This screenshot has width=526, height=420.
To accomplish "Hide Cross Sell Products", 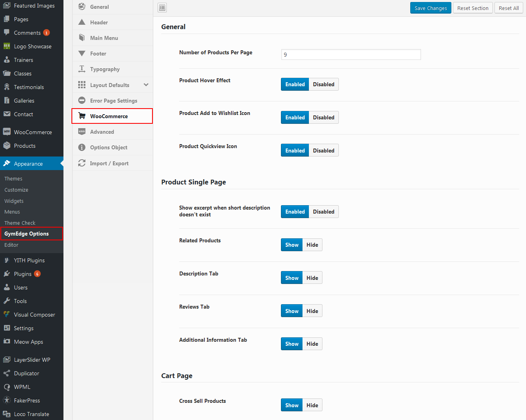I will [x=312, y=405].
